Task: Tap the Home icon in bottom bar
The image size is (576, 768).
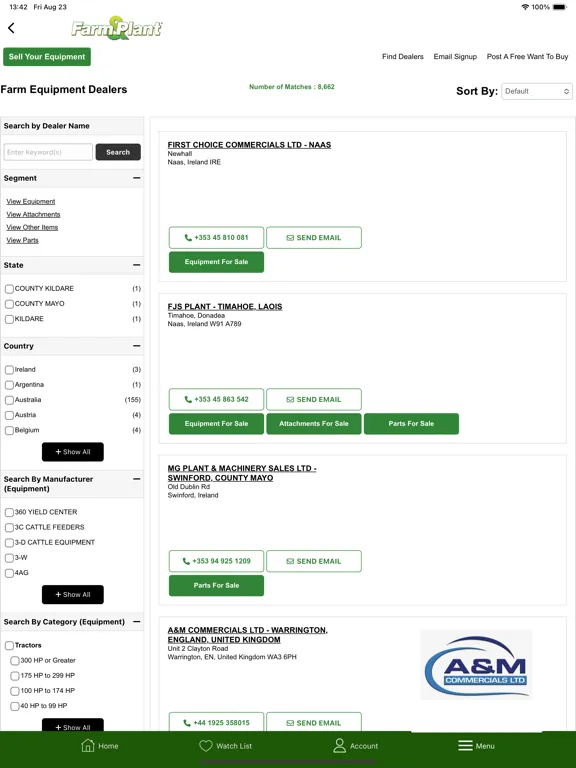Action: click(x=88, y=745)
